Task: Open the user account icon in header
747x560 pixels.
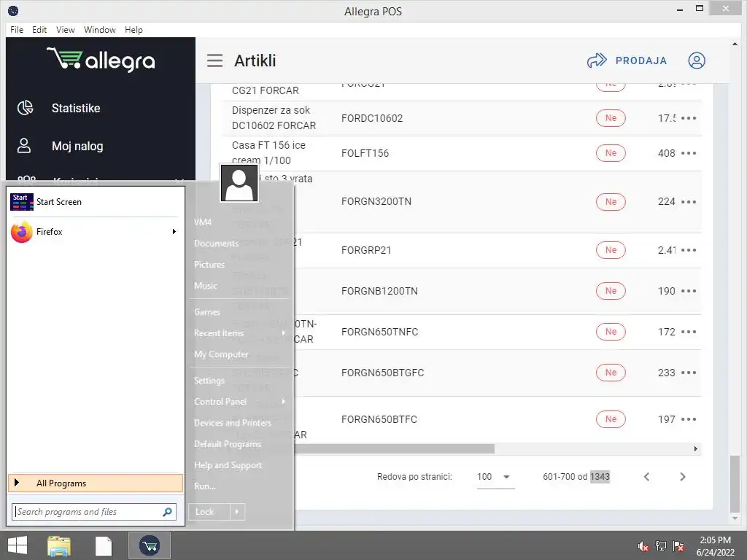Action: point(697,61)
